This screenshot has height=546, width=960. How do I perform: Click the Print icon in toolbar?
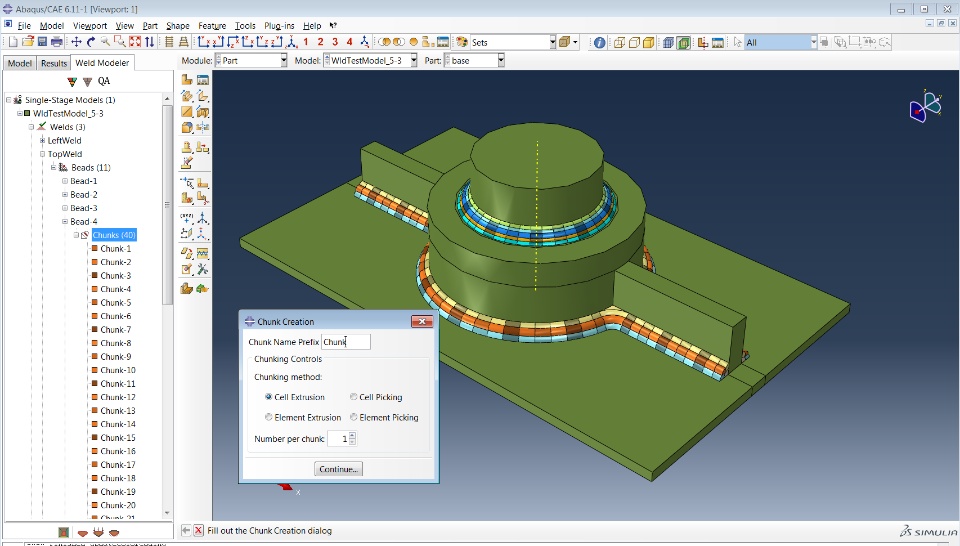pyautogui.click(x=57, y=42)
